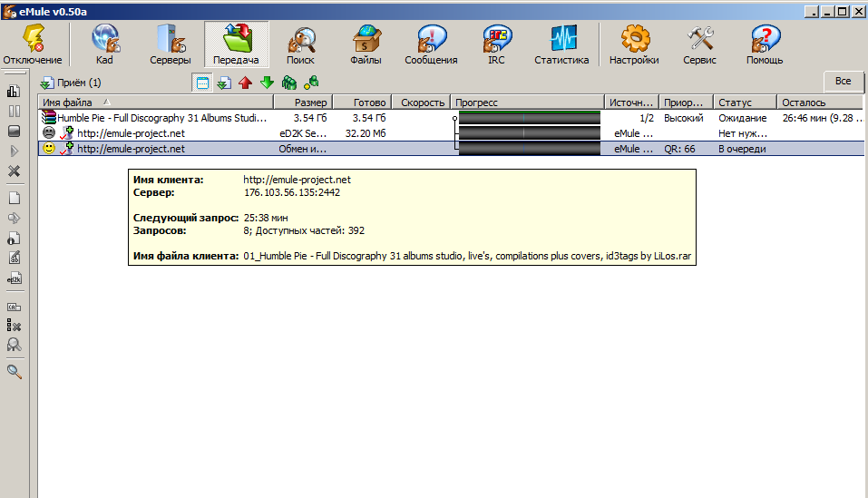Screen dimensions: 868x498
Task: Sort by Размер column header
Action: 303,103
